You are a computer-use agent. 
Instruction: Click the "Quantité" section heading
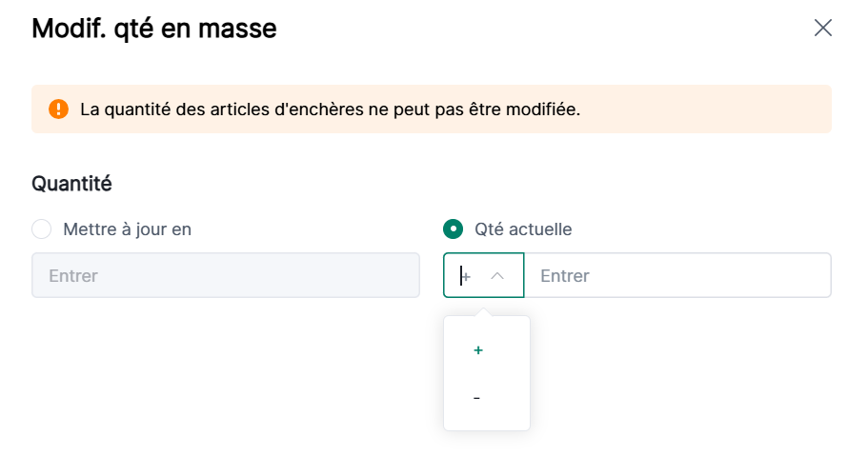coord(71,184)
